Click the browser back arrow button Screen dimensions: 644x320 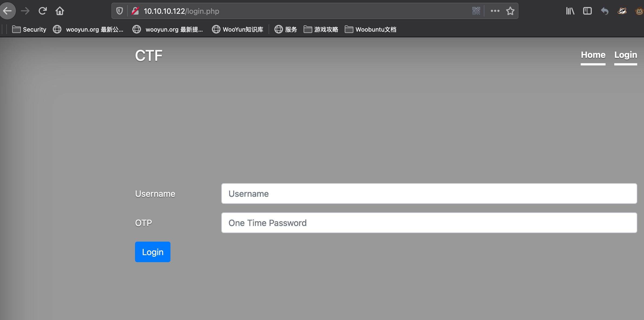point(8,11)
